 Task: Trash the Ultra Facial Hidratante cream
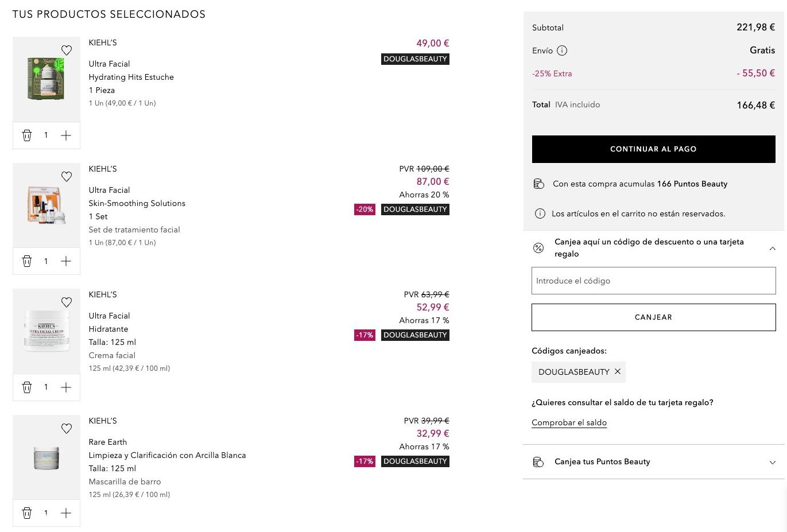point(27,387)
